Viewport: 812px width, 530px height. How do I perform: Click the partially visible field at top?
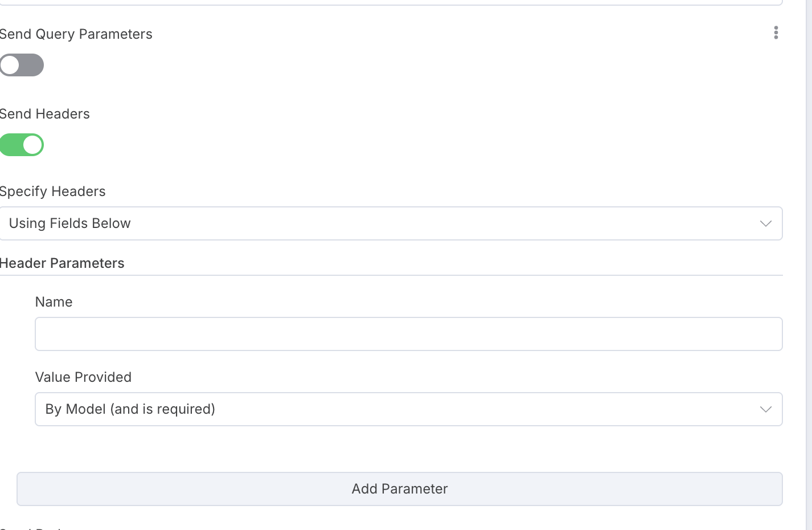click(x=391, y=2)
